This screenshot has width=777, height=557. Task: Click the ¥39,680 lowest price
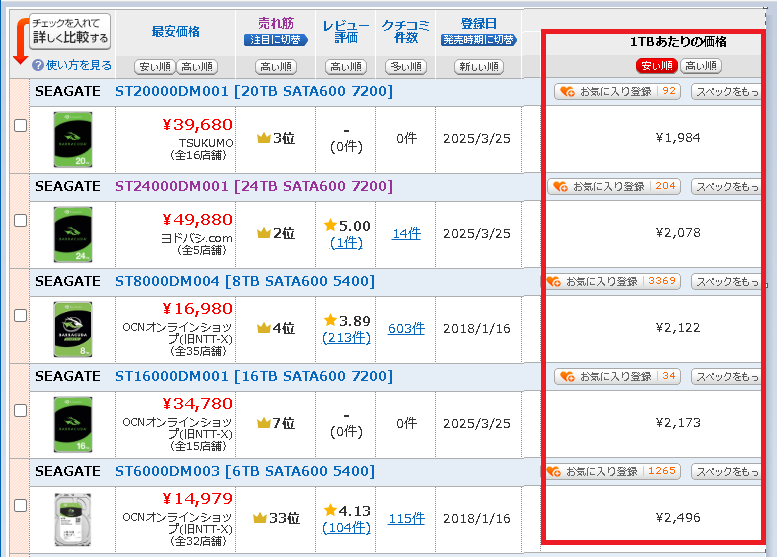[x=197, y=124]
